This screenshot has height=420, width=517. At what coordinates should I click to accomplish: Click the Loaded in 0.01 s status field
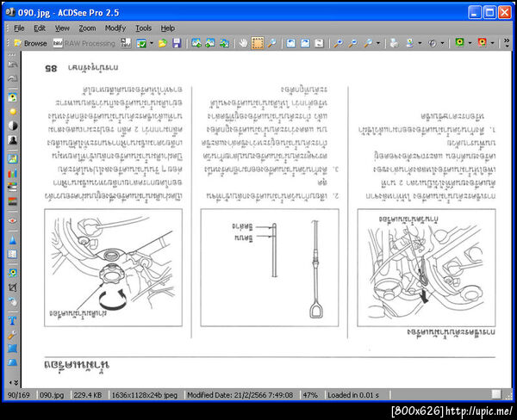[x=353, y=395]
